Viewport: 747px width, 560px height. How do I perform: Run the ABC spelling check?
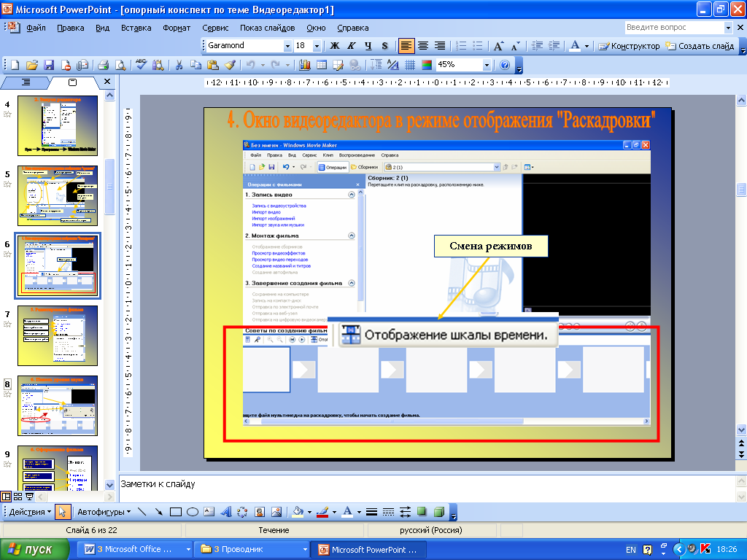141,64
